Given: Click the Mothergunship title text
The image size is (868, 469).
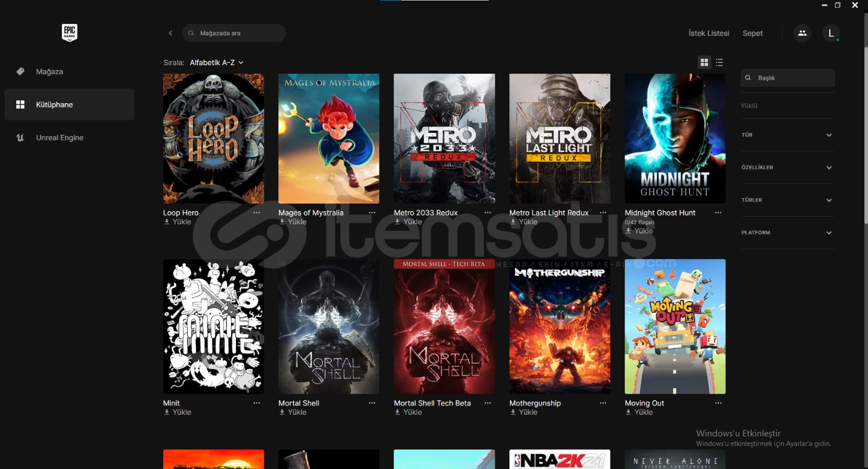Looking at the screenshot, I should pyautogui.click(x=535, y=403).
